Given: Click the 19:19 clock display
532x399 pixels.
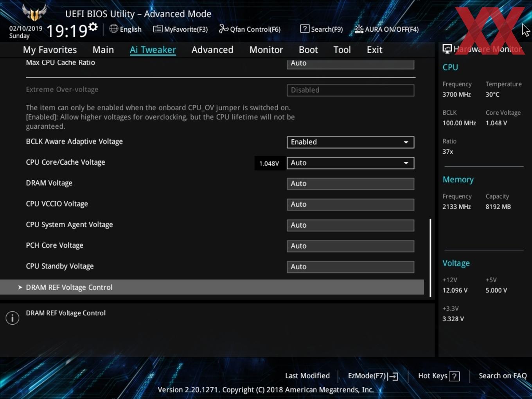Looking at the screenshot, I should point(66,31).
